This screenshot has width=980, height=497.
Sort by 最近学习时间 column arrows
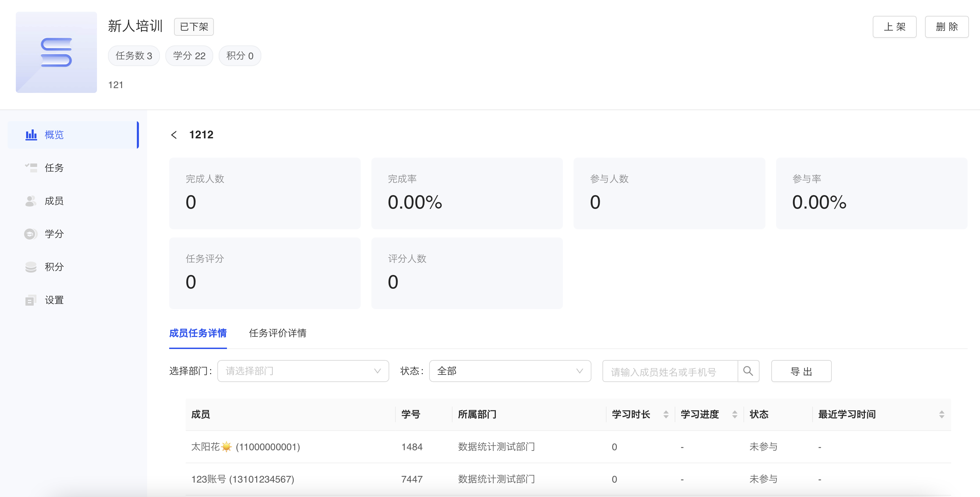tap(941, 414)
